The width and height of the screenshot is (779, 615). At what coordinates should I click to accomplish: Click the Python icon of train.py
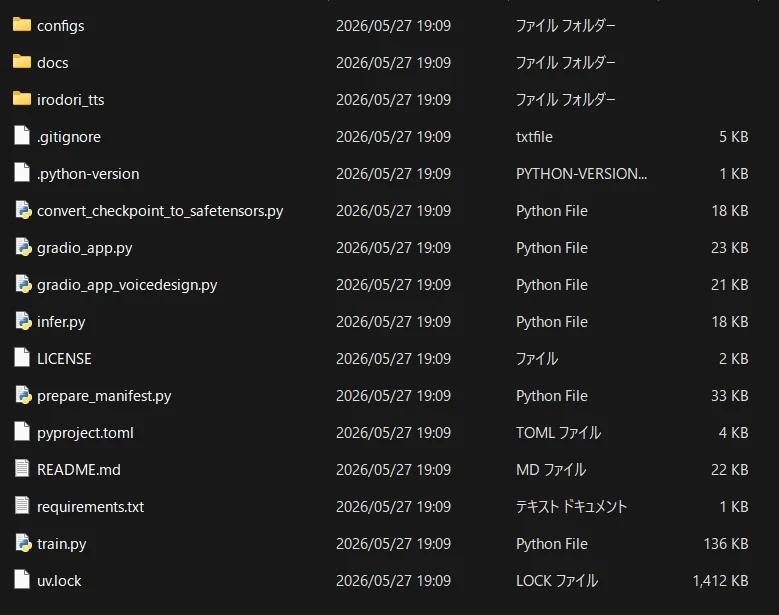[23, 543]
